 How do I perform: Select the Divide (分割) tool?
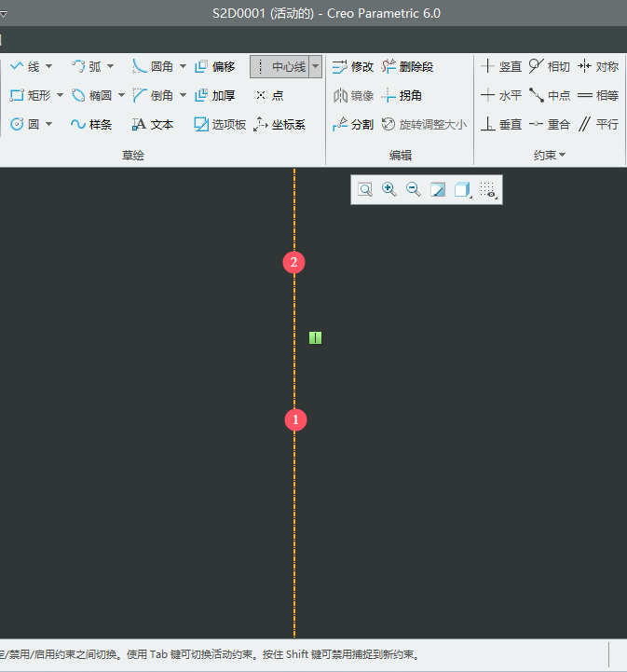pyautogui.click(x=353, y=124)
